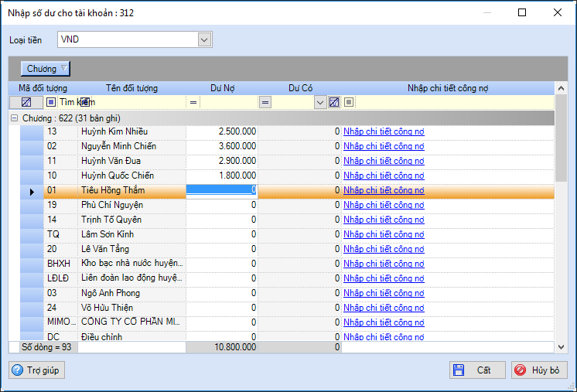Select the row Kho bạc nhà nước huyện
Viewport: 577px width, 392px height.
287,264
